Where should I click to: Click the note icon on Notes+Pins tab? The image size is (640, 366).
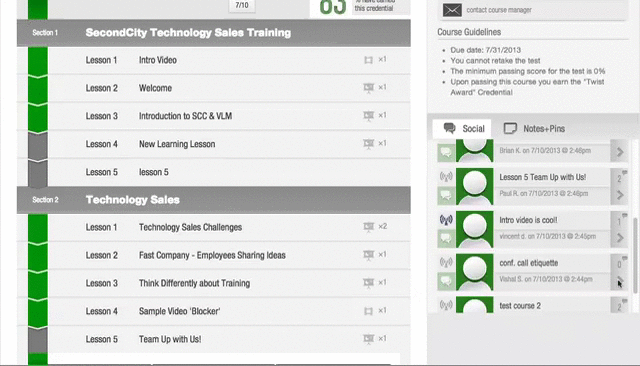[510, 129]
